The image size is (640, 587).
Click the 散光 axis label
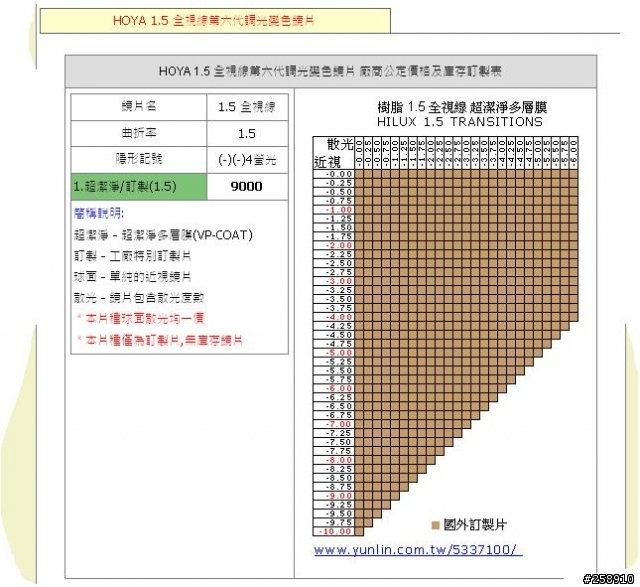pos(340,144)
